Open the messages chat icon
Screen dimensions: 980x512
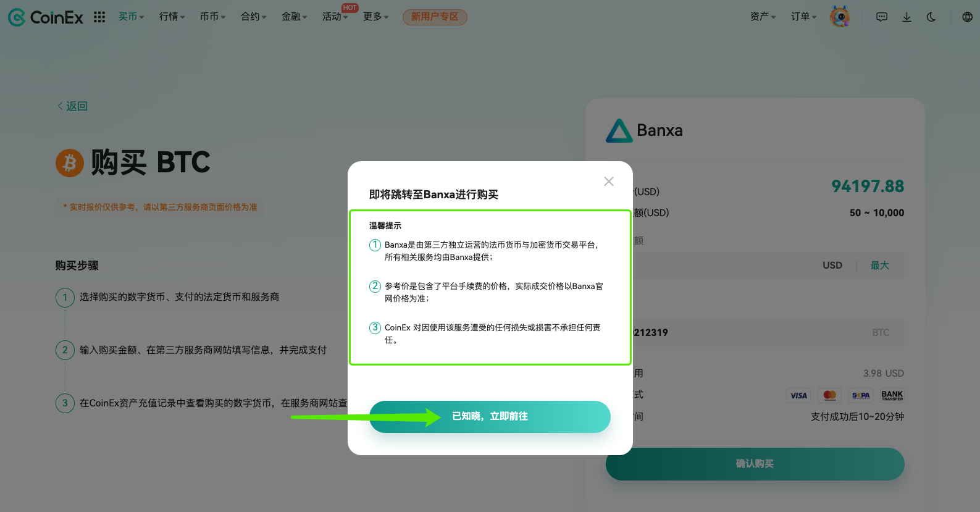882,17
